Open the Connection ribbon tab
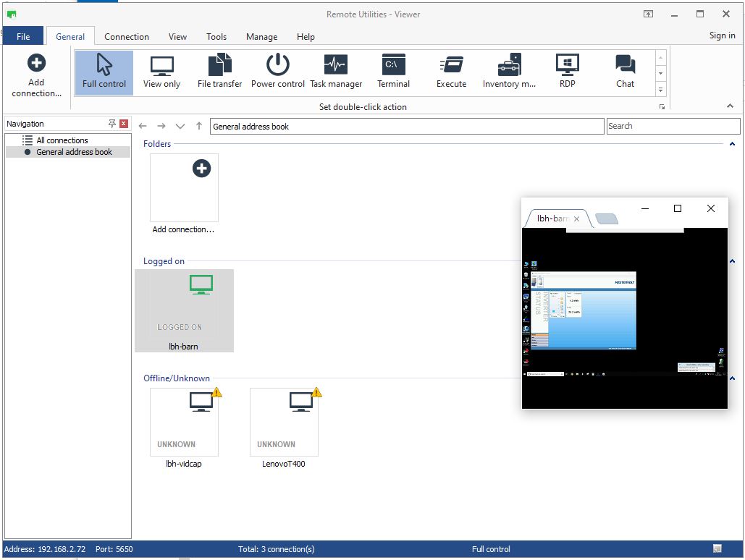The height and width of the screenshot is (560, 745). 127,36
